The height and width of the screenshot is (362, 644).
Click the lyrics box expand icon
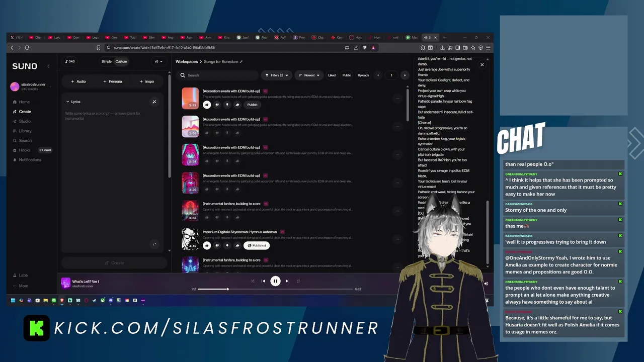tap(154, 244)
